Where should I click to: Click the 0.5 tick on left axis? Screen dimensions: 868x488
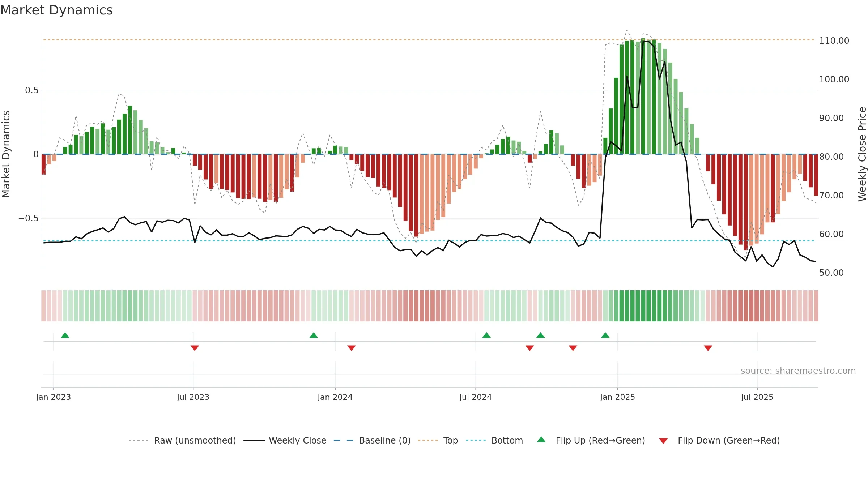32,90
